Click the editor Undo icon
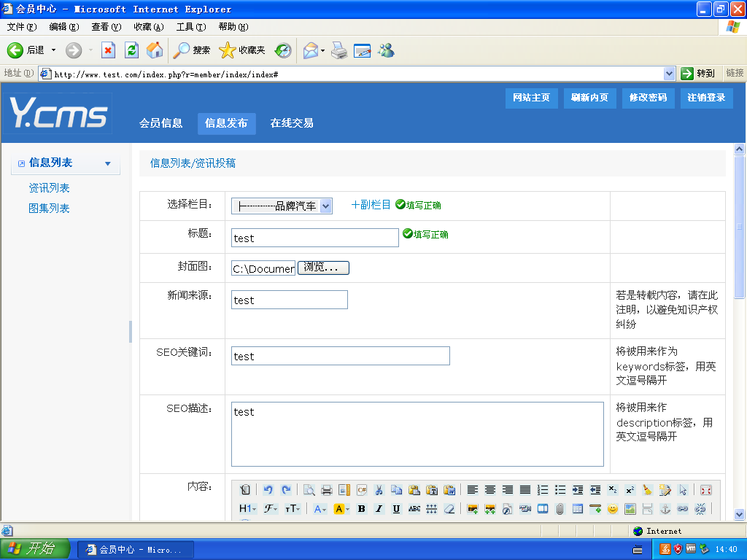 (x=268, y=489)
